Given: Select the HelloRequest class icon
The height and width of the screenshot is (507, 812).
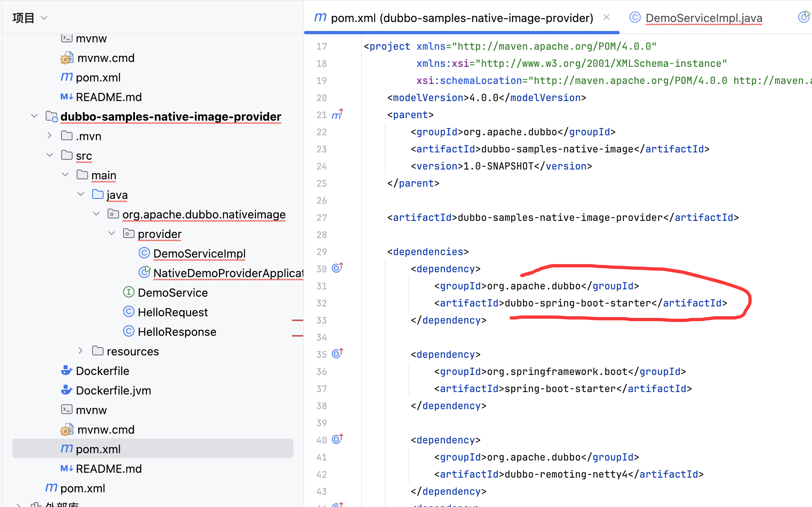Looking at the screenshot, I should 129,311.
